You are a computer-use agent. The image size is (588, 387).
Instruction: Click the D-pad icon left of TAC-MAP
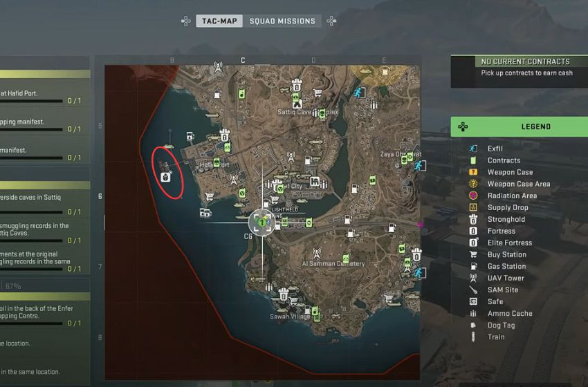pos(185,21)
